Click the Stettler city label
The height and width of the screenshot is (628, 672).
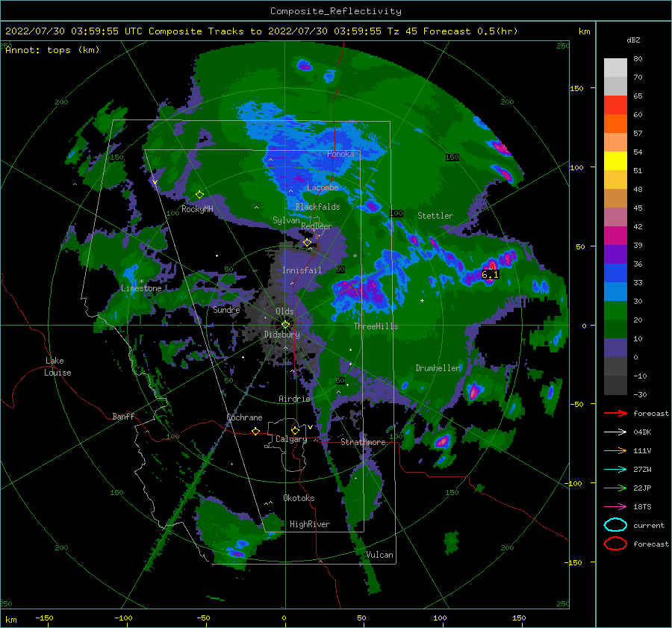point(435,216)
